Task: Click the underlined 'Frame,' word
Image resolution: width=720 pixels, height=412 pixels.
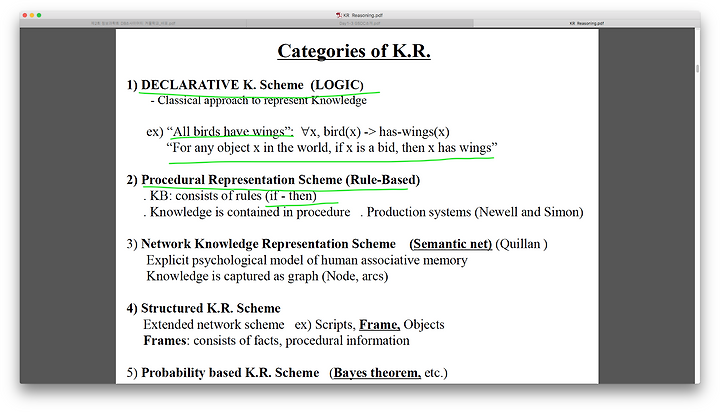Action: tap(379, 325)
